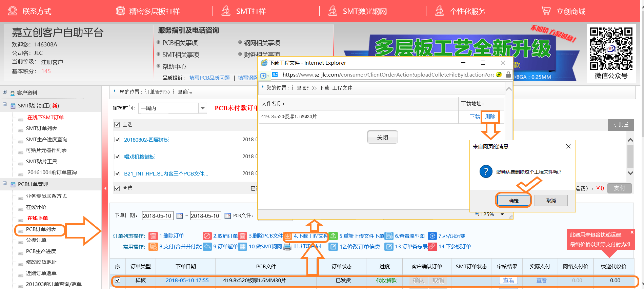Close the red price note tooltip
Screen dimensions: 644x289
(632, 232)
